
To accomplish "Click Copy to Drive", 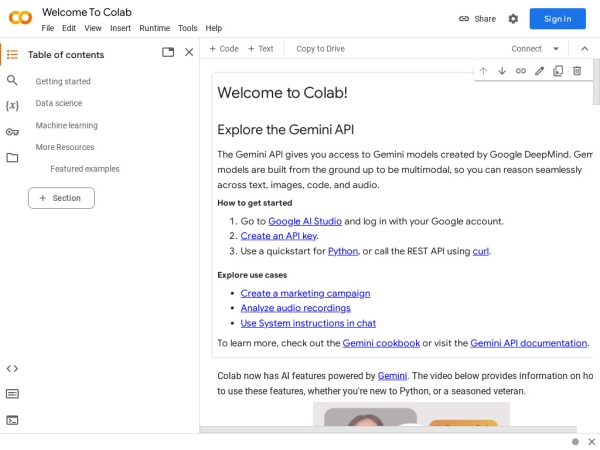I will point(321,49).
